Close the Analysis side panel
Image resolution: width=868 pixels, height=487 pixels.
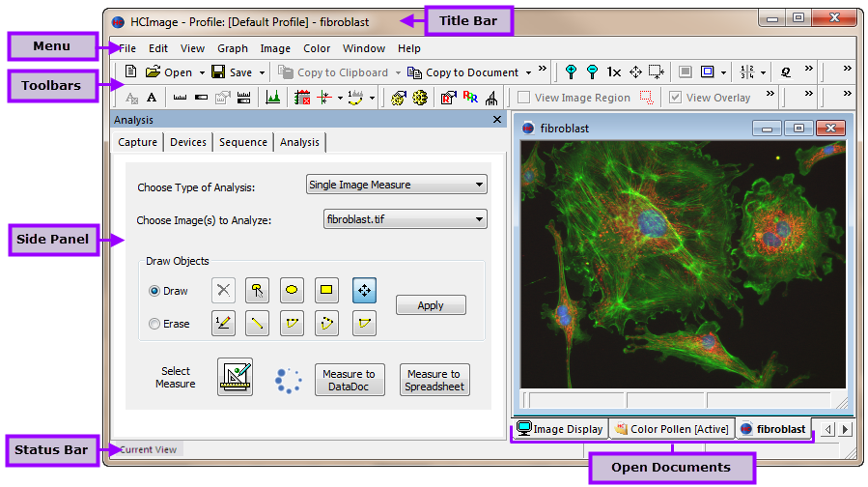click(x=497, y=120)
